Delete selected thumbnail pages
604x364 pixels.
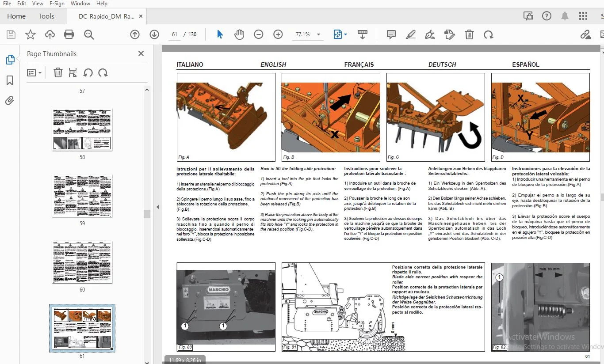pos(58,72)
